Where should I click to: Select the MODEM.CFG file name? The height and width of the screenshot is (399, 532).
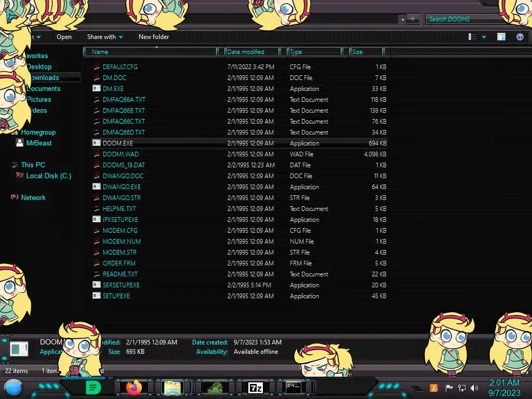[x=120, y=230]
